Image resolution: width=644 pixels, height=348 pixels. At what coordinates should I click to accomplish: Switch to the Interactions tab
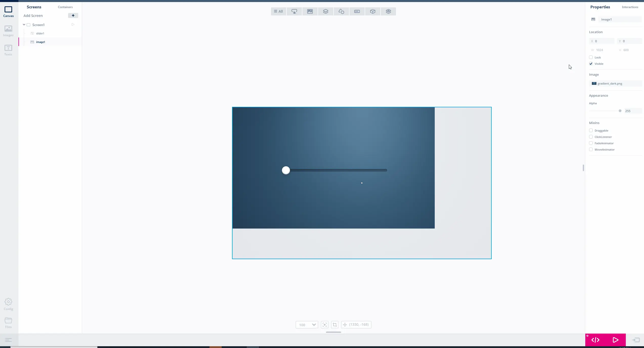[630, 7]
